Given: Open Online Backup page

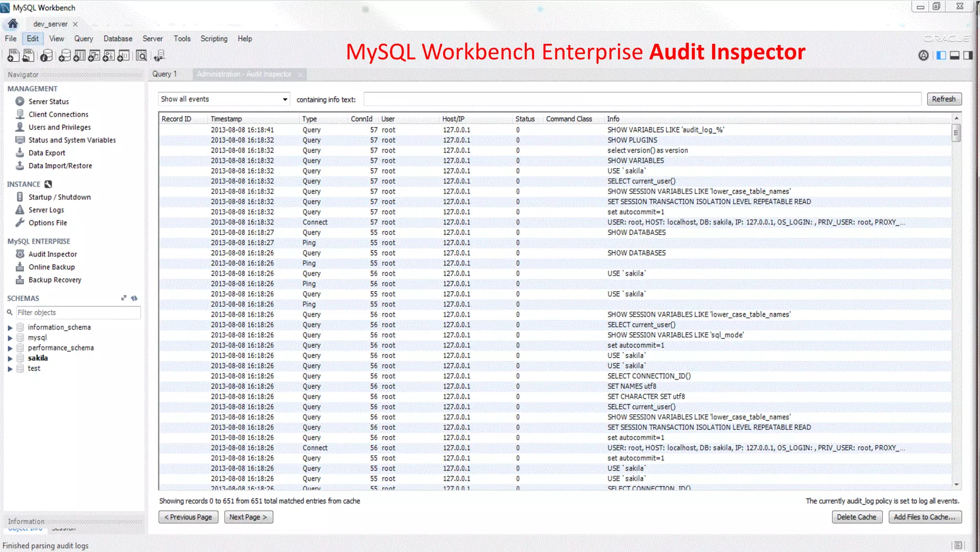Looking at the screenshot, I should 51,267.
